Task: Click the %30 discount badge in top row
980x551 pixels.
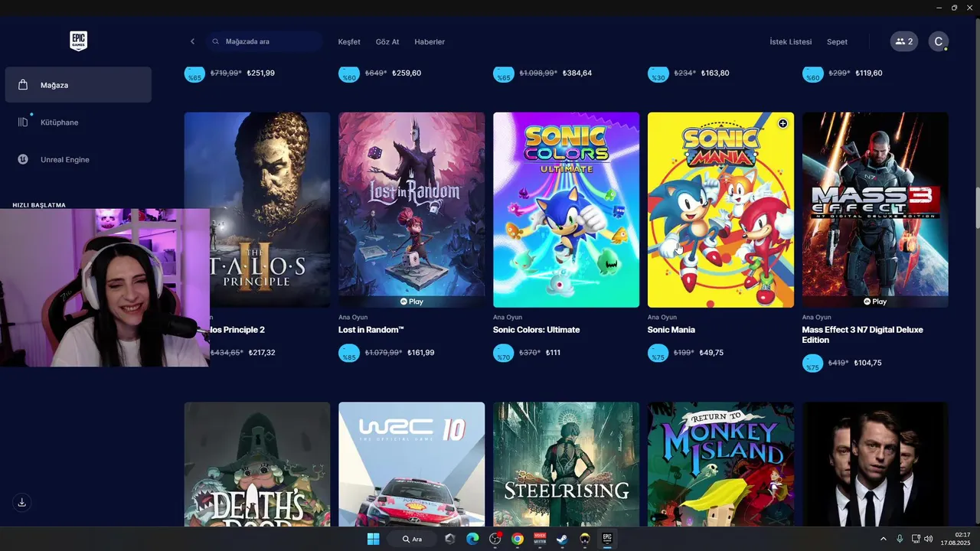Action: coord(658,75)
